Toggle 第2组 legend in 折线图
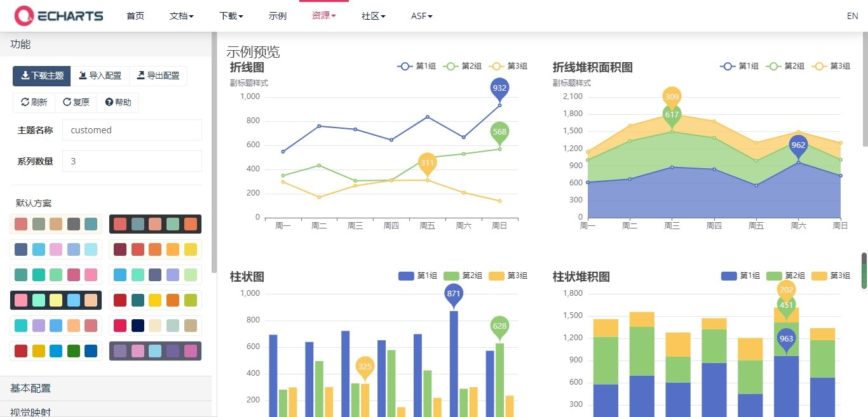The height and width of the screenshot is (417, 868). tap(463, 66)
